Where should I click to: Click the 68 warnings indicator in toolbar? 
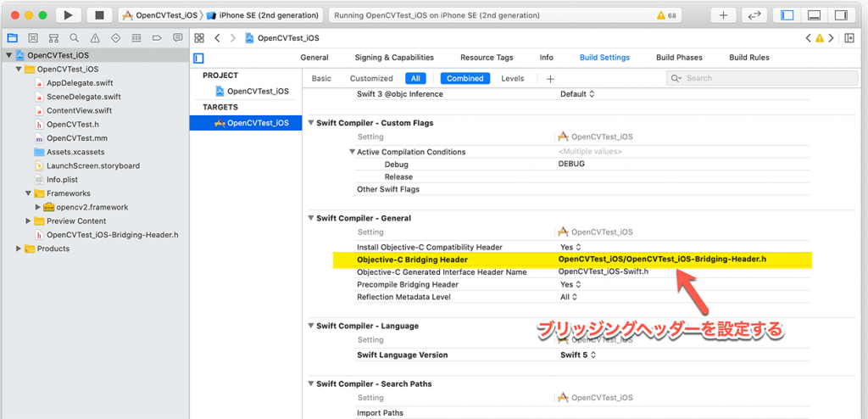[x=666, y=15]
